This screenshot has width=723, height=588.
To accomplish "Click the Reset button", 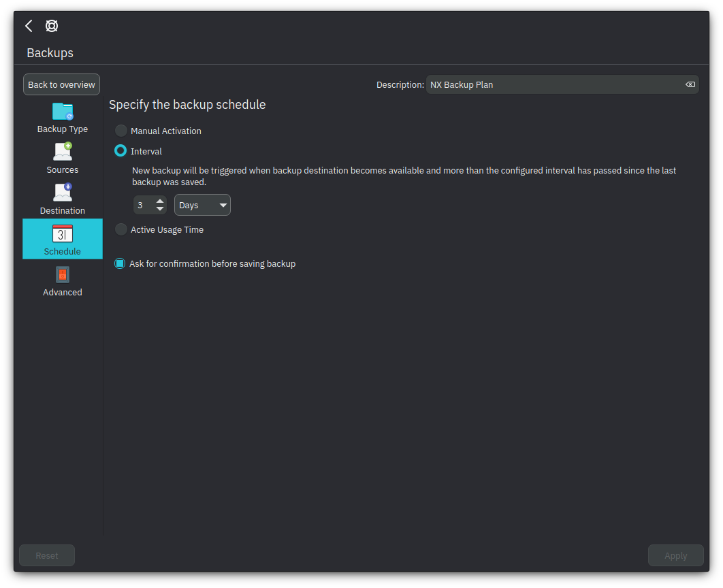I will (x=47, y=555).
